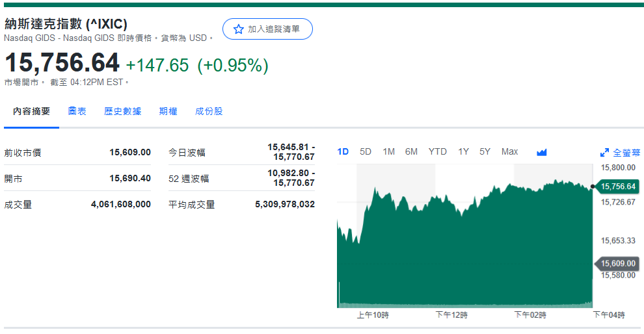Viewport: 644px width, 334px height.
Task: Open the 歷史數據 tab
Action: (x=122, y=111)
